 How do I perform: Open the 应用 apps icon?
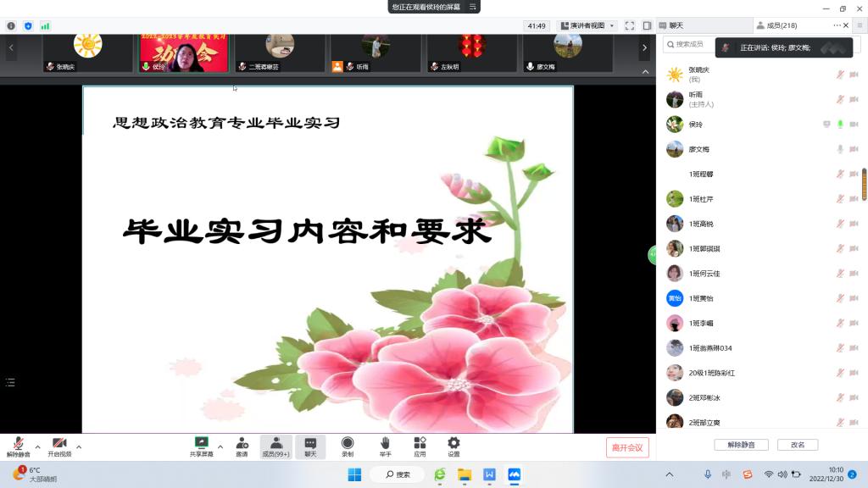[x=420, y=443]
